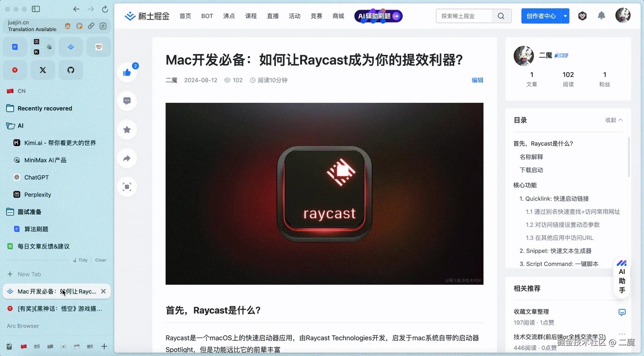The image size is (644, 356).
Task: Click the raycast cover image
Action: coord(324,194)
